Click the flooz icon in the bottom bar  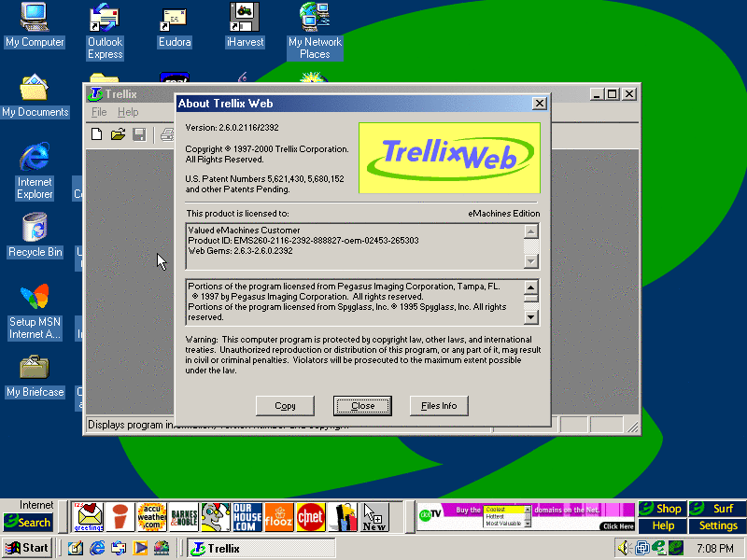pyautogui.click(x=278, y=516)
